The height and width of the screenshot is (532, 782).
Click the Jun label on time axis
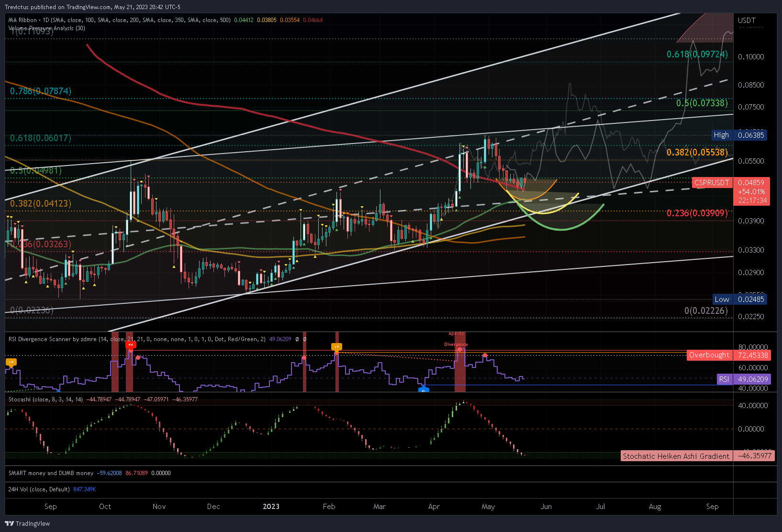(546, 507)
